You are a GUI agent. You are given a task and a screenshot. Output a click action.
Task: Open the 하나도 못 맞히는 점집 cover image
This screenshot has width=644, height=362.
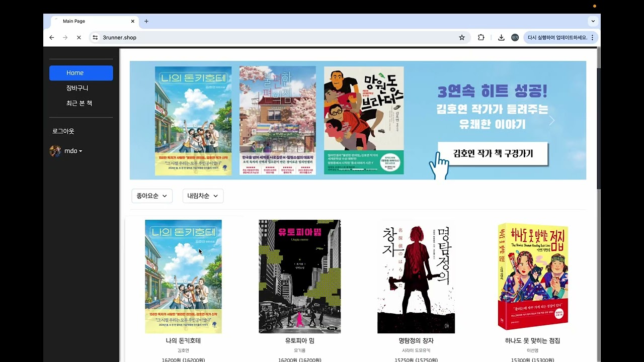(533, 277)
